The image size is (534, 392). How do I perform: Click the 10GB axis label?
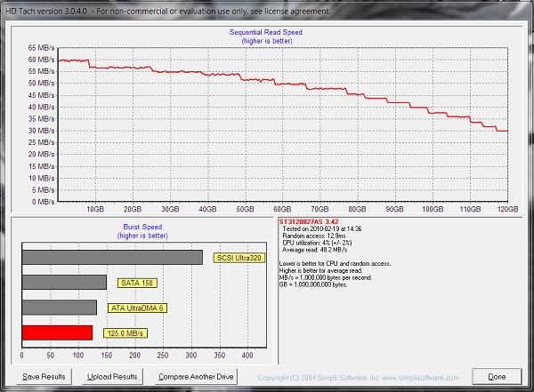click(95, 209)
